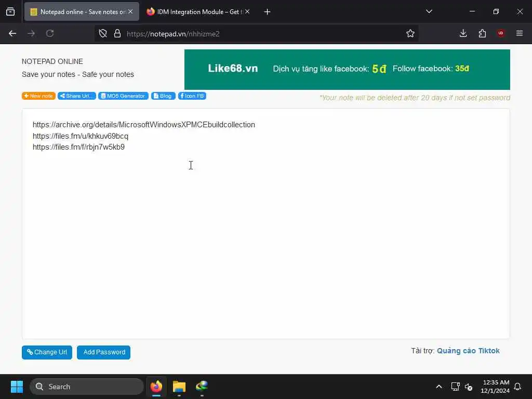The height and width of the screenshot is (399, 532).
Task: Open the Windows Start menu
Action: (x=17, y=387)
